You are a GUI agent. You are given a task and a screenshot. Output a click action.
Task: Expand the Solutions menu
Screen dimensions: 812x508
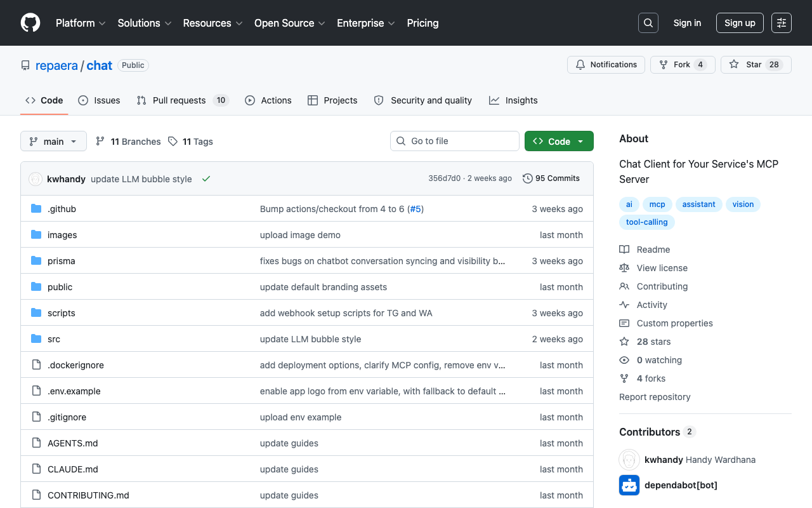145,23
